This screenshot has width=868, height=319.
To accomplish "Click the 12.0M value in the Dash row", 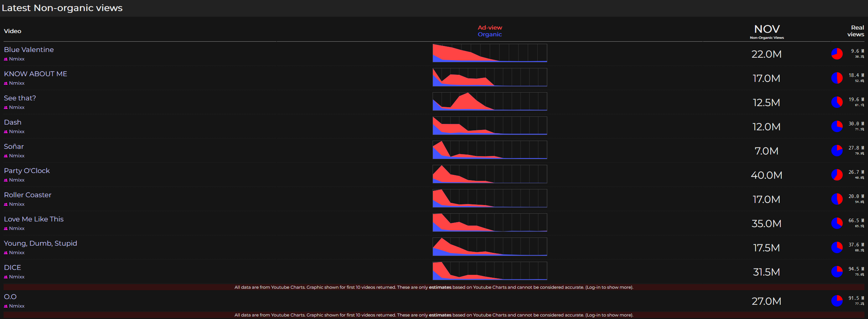I will point(766,127).
